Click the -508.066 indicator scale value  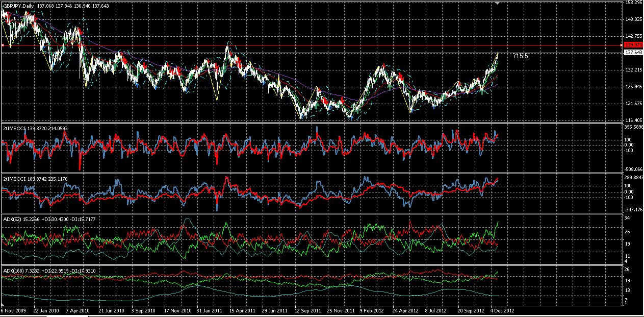[x=634, y=169]
